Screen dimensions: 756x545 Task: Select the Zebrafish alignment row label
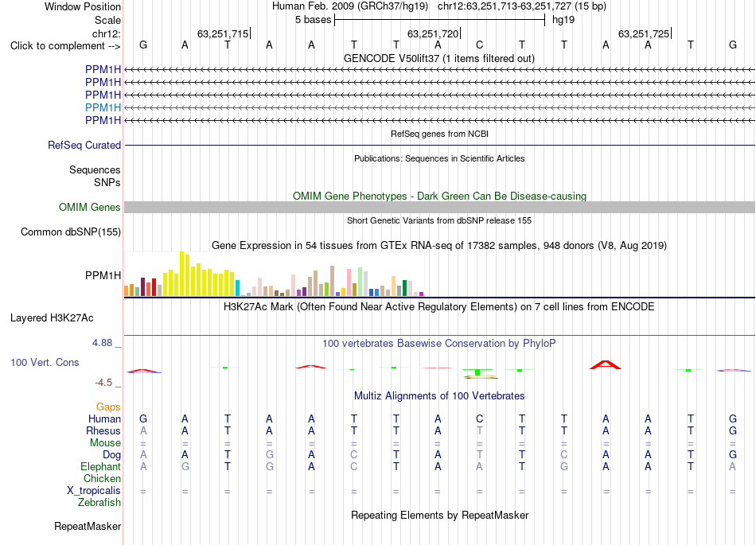(99, 502)
